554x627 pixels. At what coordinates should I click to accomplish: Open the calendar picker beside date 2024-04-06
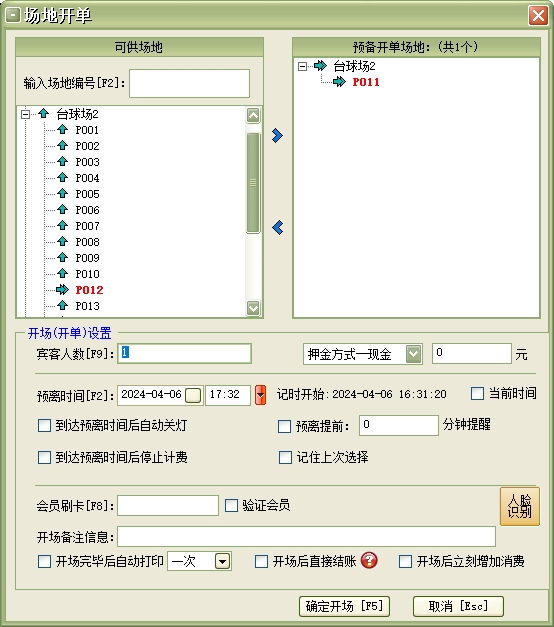tap(193, 395)
